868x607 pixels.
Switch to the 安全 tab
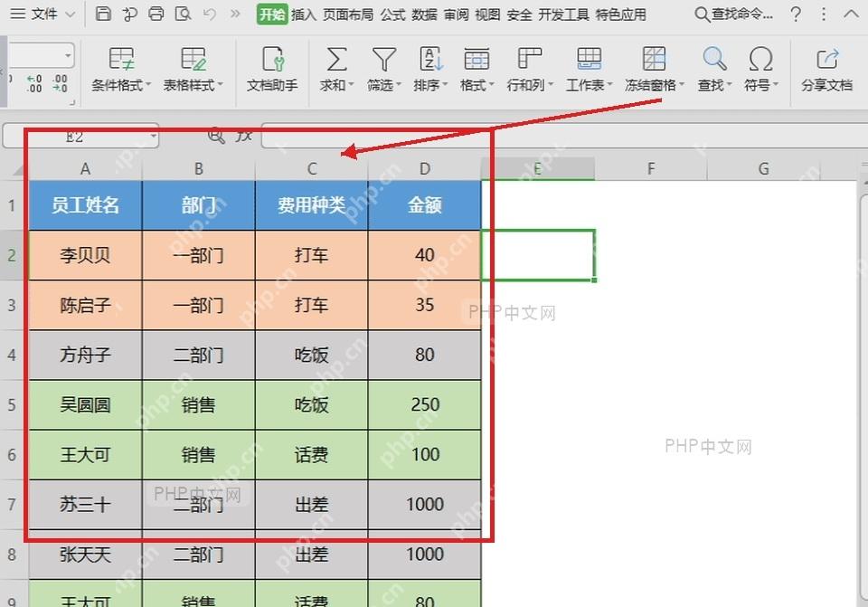(519, 14)
